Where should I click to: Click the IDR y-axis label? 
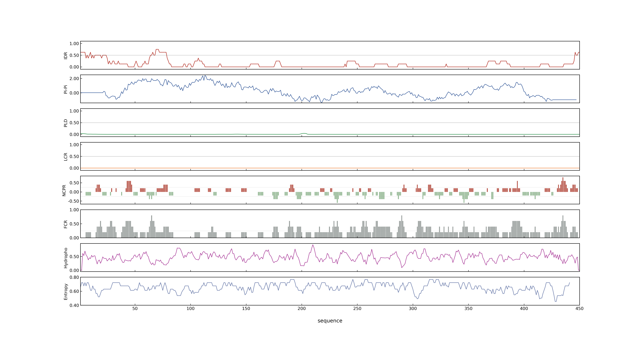tap(66, 55)
